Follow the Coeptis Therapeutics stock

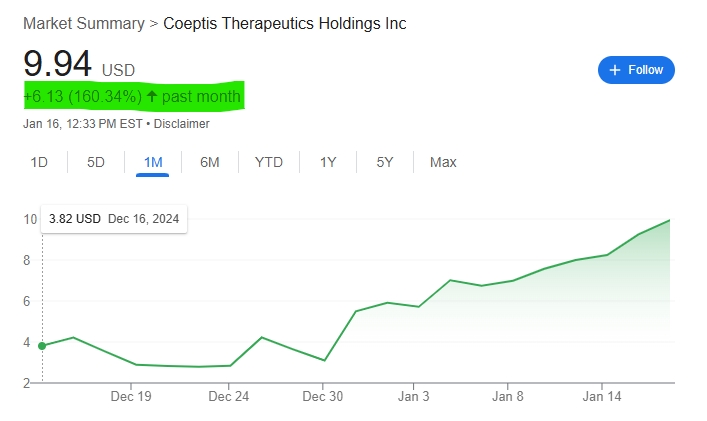(636, 70)
